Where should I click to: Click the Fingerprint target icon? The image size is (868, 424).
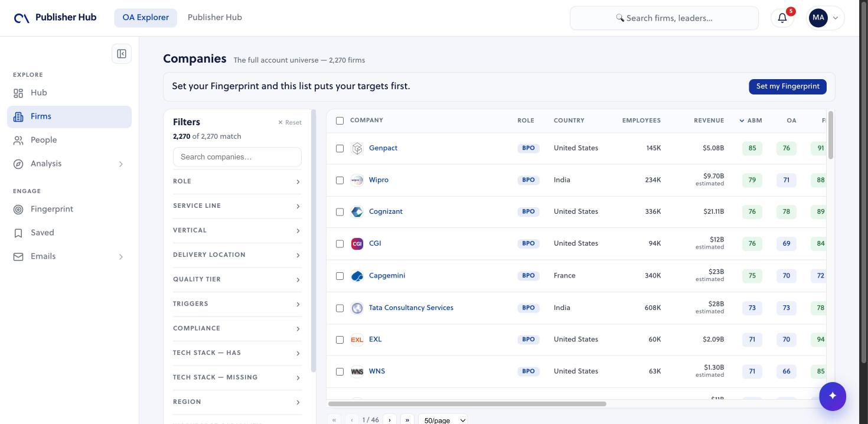click(18, 210)
